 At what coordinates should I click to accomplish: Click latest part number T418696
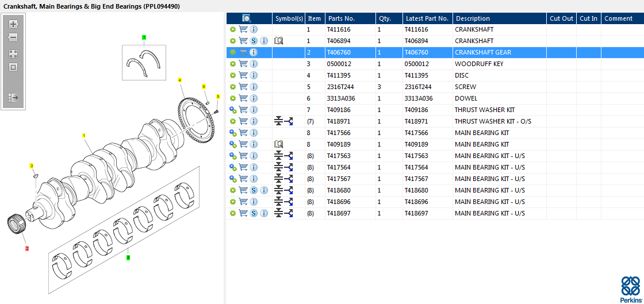click(416, 202)
